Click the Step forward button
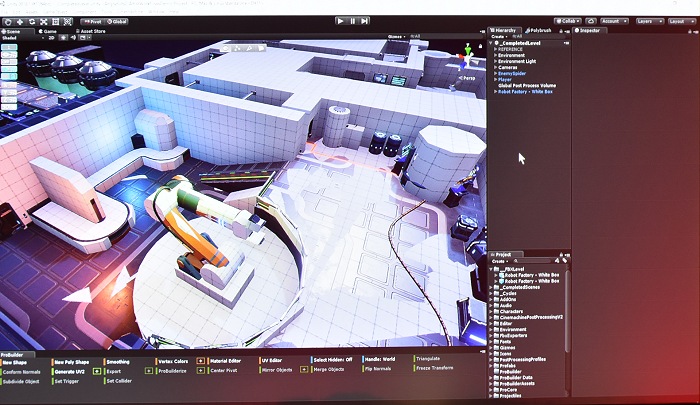This screenshot has width=700, height=405. [x=365, y=21]
